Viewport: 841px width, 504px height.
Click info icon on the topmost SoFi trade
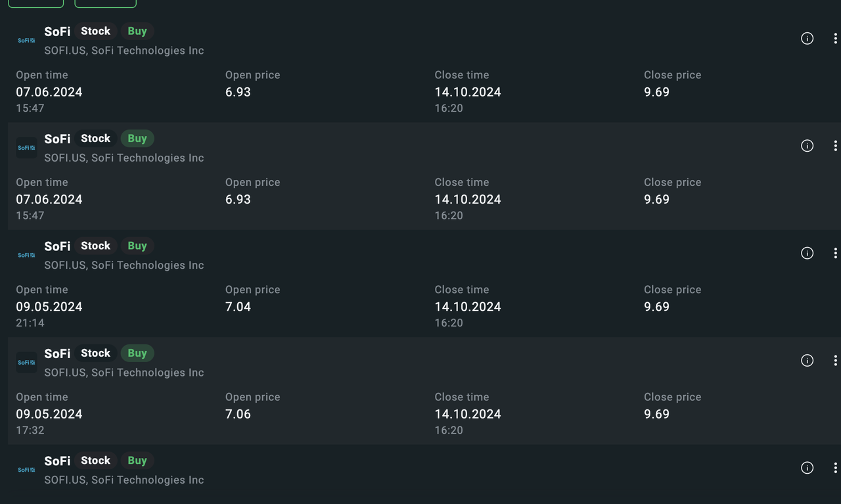[x=807, y=39]
